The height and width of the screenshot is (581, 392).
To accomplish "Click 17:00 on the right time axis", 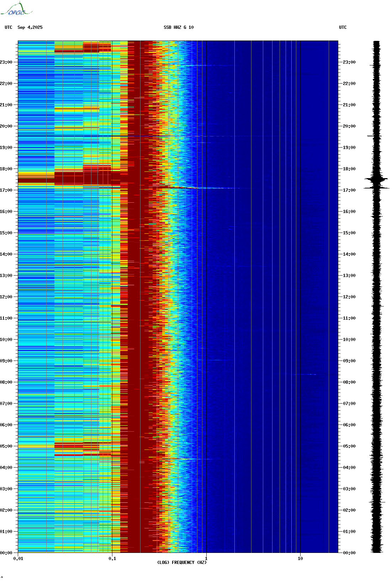I will 349,190.
